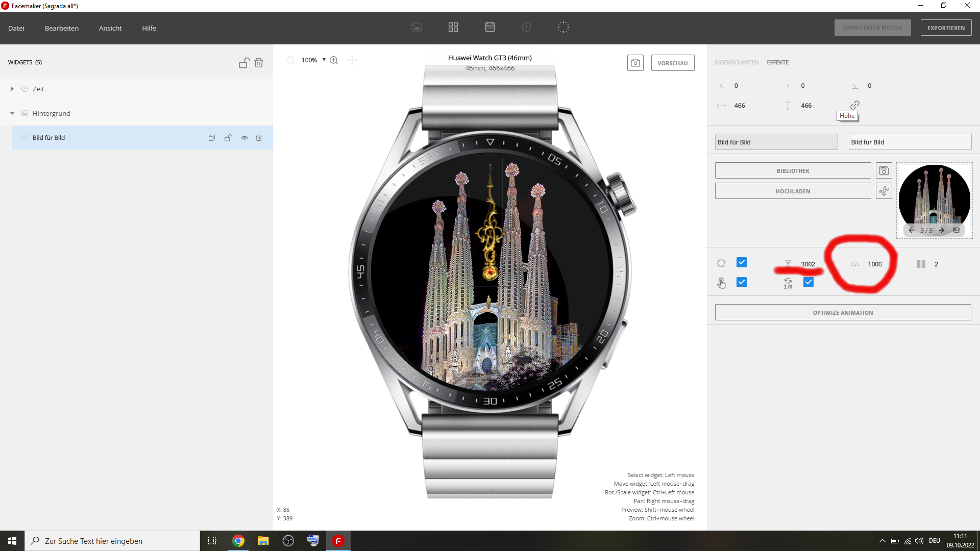
Task: Uncheck the loop animation checkbox
Action: click(x=742, y=262)
